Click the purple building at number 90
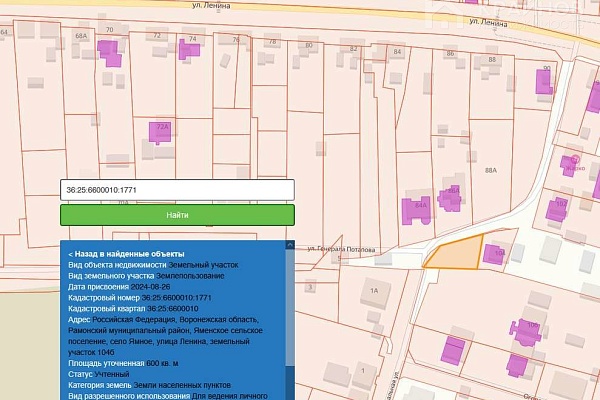This screenshot has height=400, width=600. 544,82
